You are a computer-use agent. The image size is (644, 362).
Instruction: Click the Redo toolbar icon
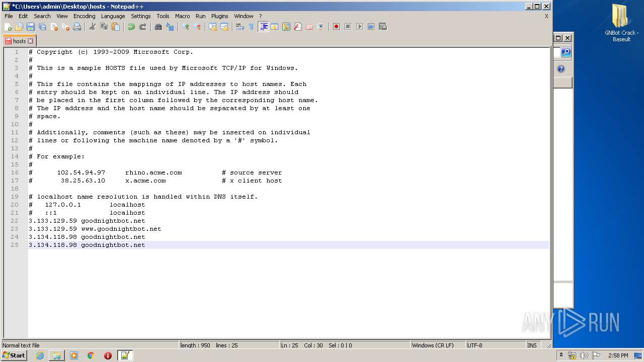tap(143, 27)
